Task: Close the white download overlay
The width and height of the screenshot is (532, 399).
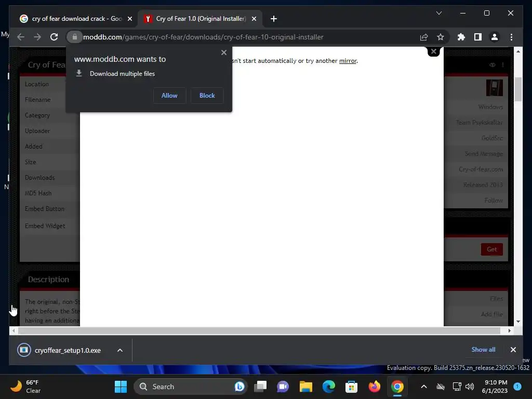Action: pyautogui.click(x=434, y=51)
